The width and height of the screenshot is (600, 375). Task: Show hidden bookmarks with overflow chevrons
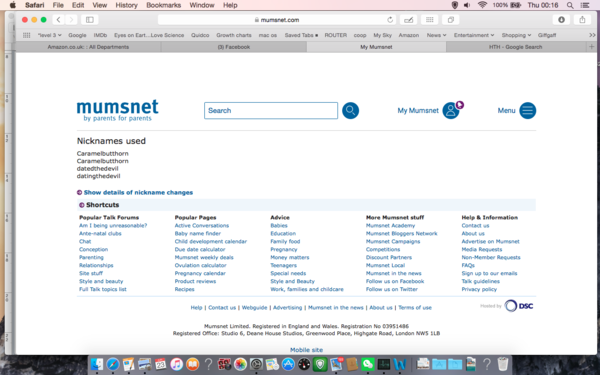click(592, 35)
